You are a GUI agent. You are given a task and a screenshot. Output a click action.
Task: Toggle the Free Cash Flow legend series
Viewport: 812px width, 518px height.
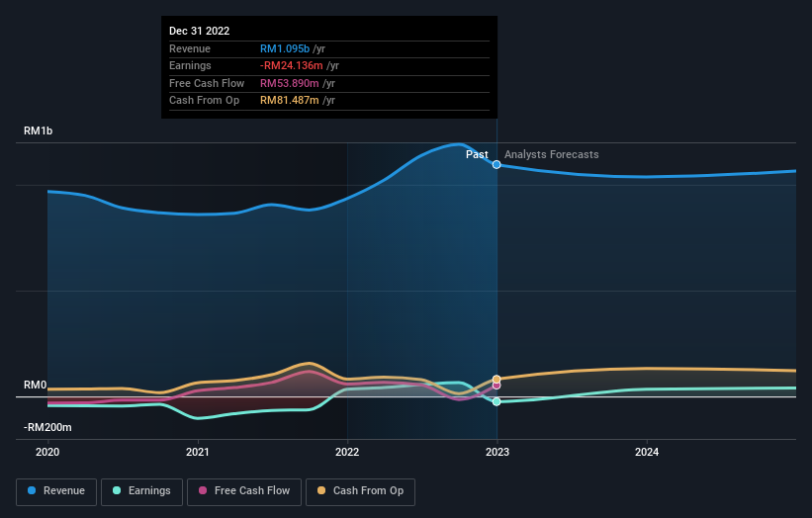pos(244,491)
